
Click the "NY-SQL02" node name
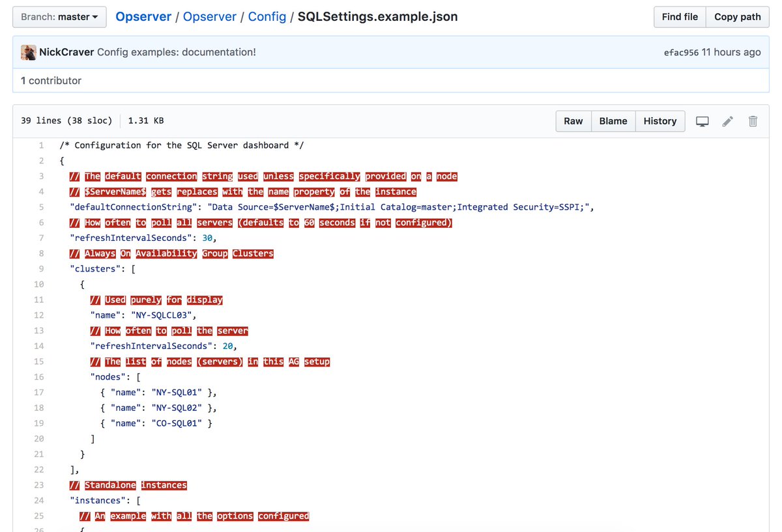click(x=177, y=408)
